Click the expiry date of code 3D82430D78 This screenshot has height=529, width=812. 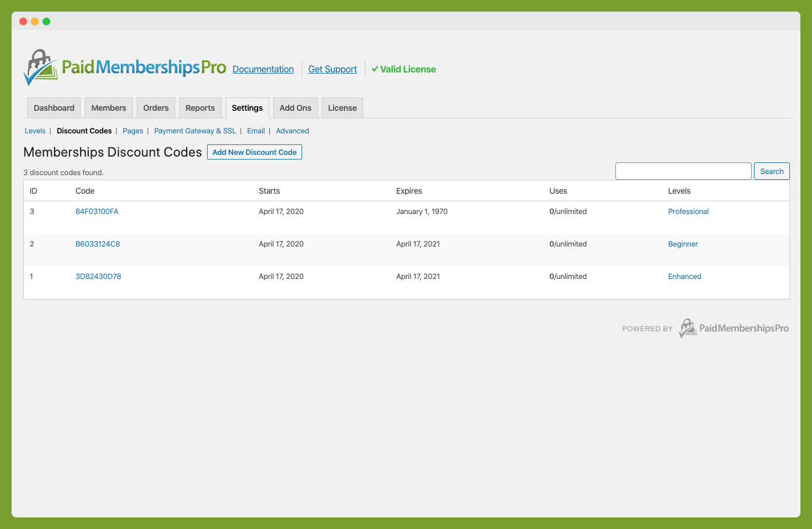point(418,277)
